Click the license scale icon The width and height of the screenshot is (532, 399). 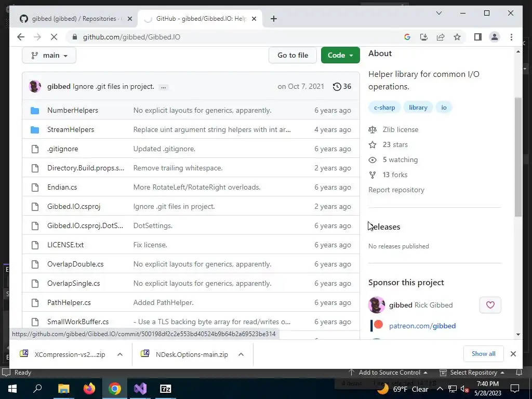(x=373, y=129)
